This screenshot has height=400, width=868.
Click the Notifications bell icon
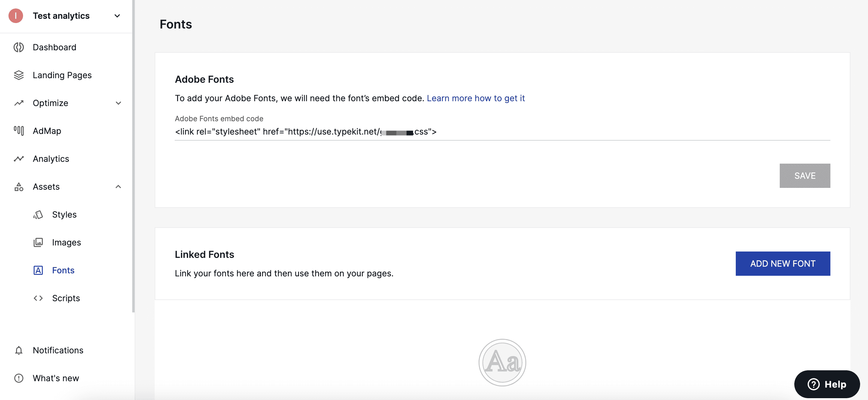19,350
